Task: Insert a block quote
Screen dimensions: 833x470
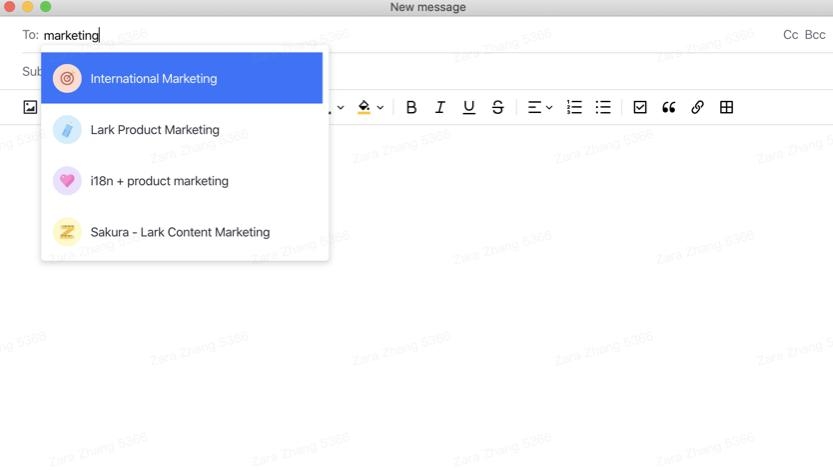Action: (x=669, y=107)
